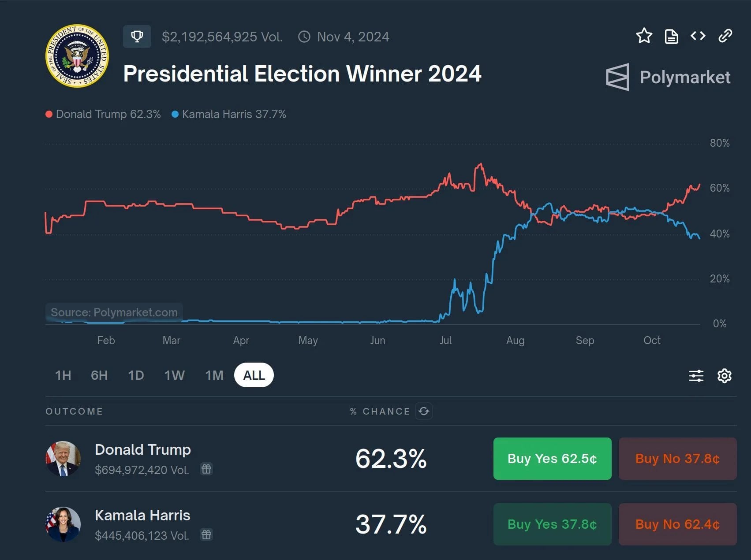Open chart sliders filter icon
This screenshot has height=560, width=751.
(x=696, y=376)
